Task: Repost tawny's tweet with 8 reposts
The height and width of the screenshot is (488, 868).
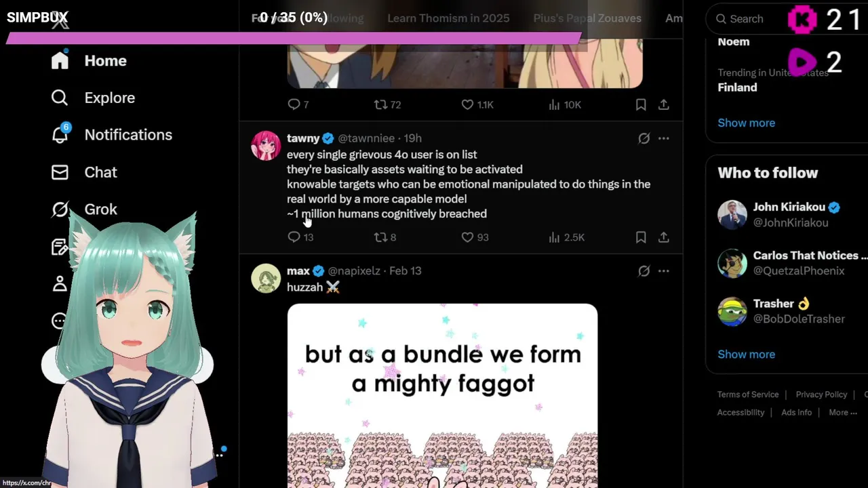Action: [380, 237]
